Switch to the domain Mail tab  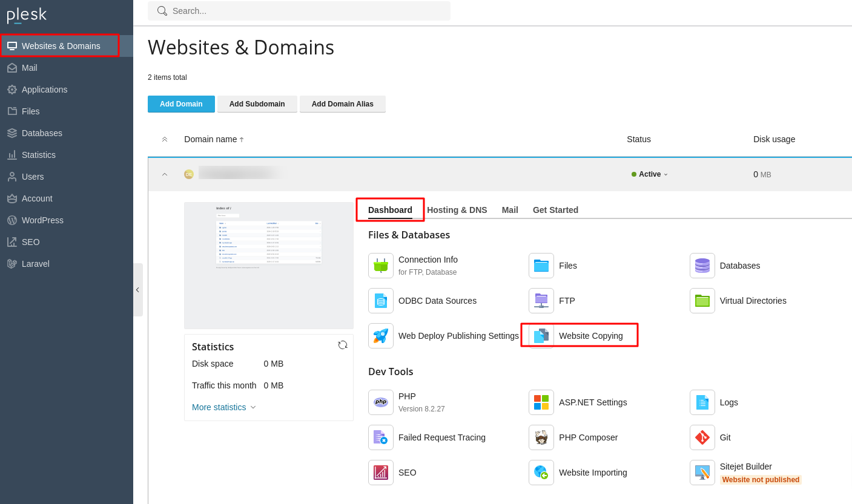[510, 210]
